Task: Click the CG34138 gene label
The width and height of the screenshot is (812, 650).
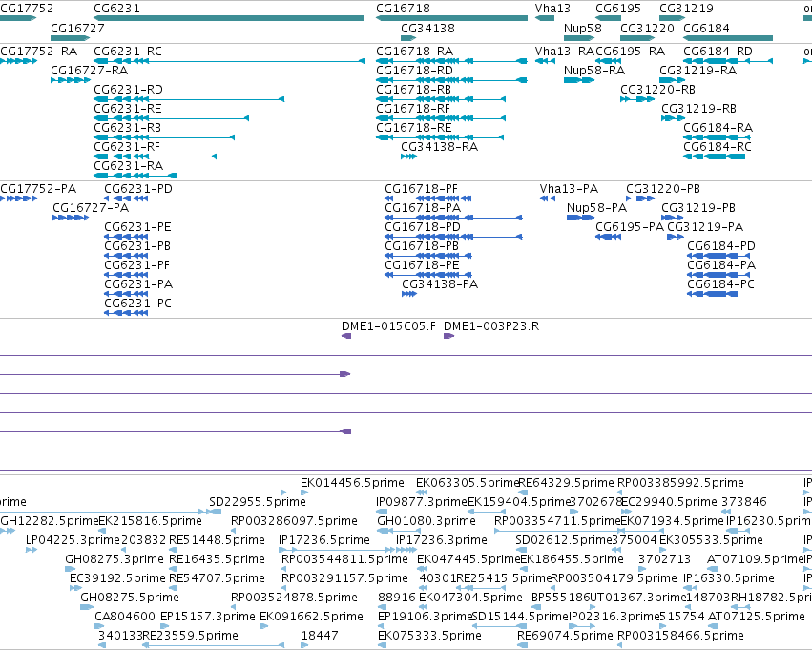Action: (x=427, y=28)
